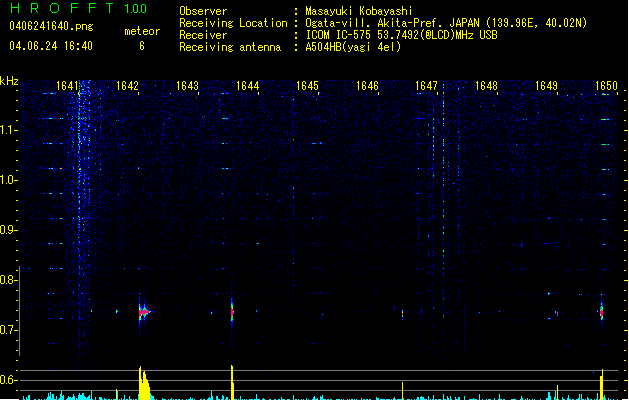Select the file name 0406241640.png

pyautogui.click(x=51, y=26)
